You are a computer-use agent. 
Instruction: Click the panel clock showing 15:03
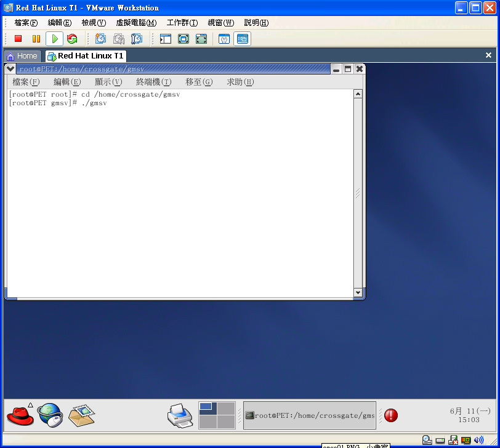coord(470,415)
